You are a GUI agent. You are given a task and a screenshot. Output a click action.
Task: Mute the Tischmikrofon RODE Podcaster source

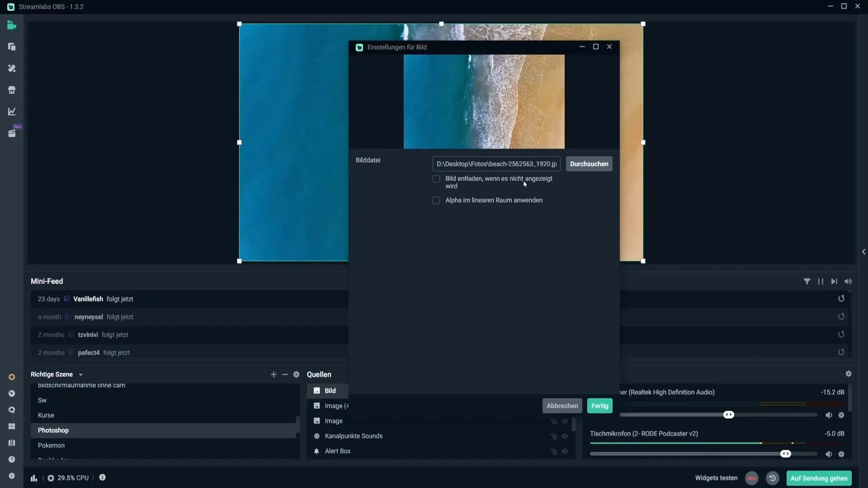pyautogui.click(x=829, y=455)
